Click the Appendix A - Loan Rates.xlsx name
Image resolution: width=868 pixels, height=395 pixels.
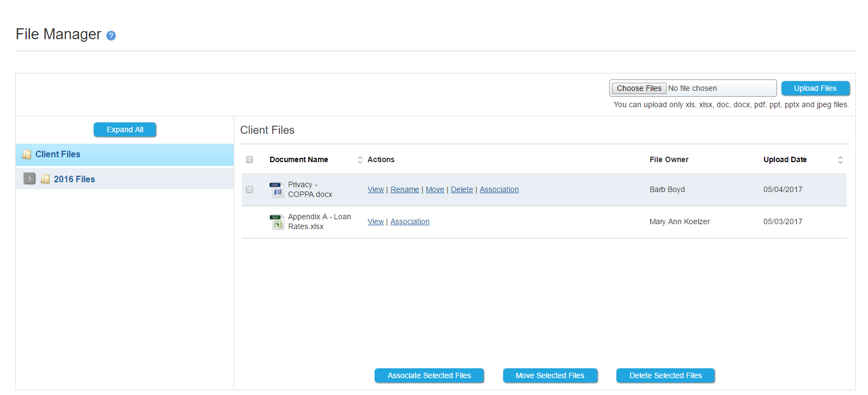click(320, 221)
